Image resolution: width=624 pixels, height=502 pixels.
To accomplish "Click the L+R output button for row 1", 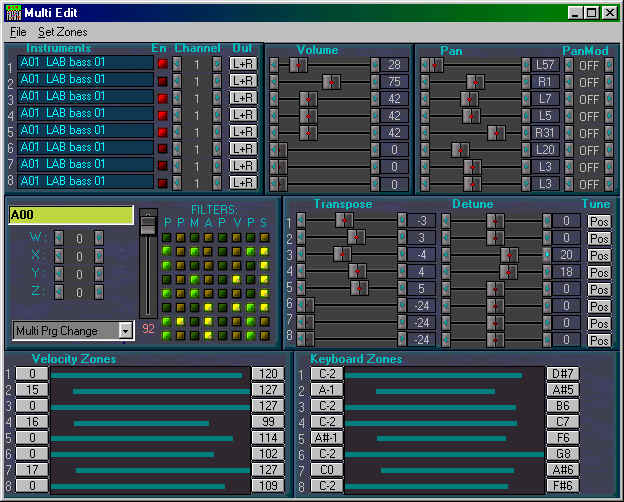I will pyautogui.click(x=242, y=64).
